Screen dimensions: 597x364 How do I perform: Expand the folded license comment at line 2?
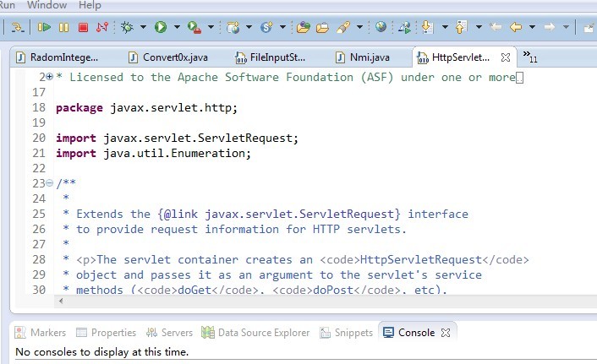[49, 77]
